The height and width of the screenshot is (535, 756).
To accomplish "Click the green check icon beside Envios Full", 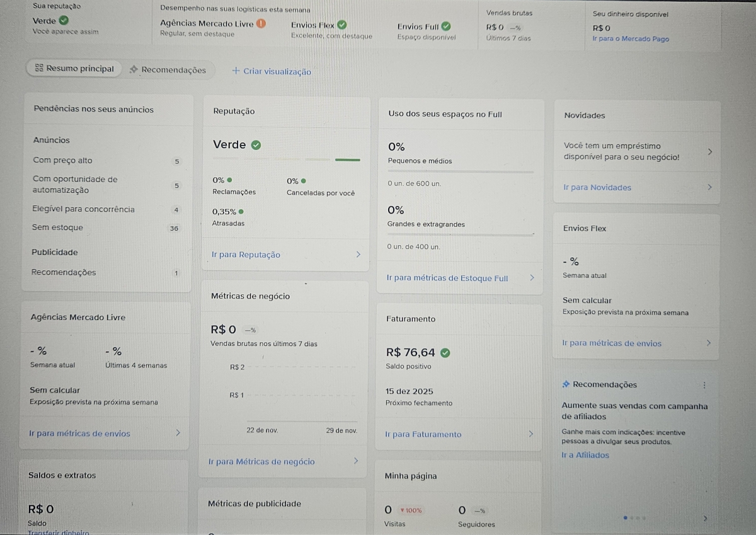I will click(x=445, y=27).
